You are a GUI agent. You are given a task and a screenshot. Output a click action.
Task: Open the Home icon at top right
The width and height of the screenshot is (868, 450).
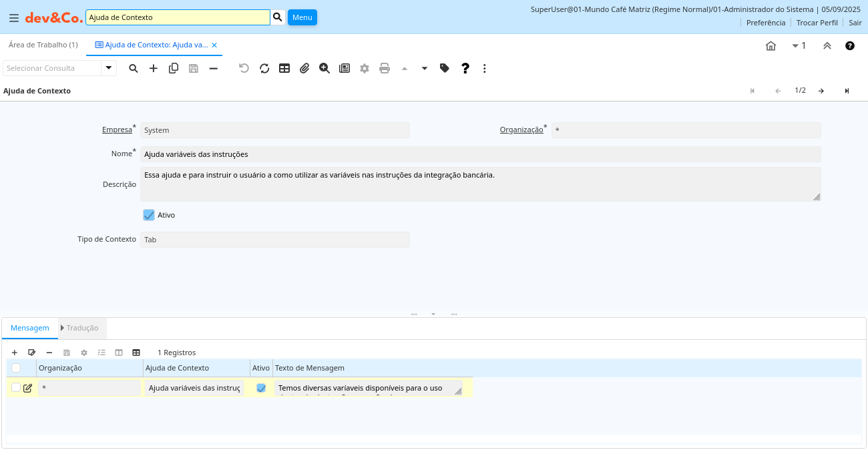tap(771, 46)
